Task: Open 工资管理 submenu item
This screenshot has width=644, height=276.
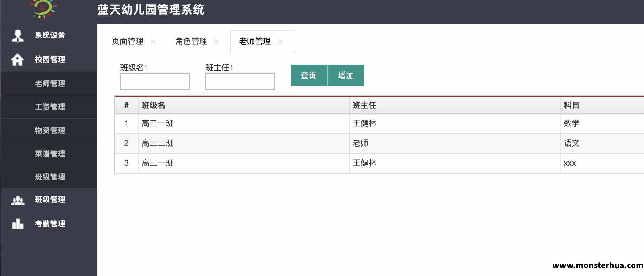Action: [x=49, y=107]
